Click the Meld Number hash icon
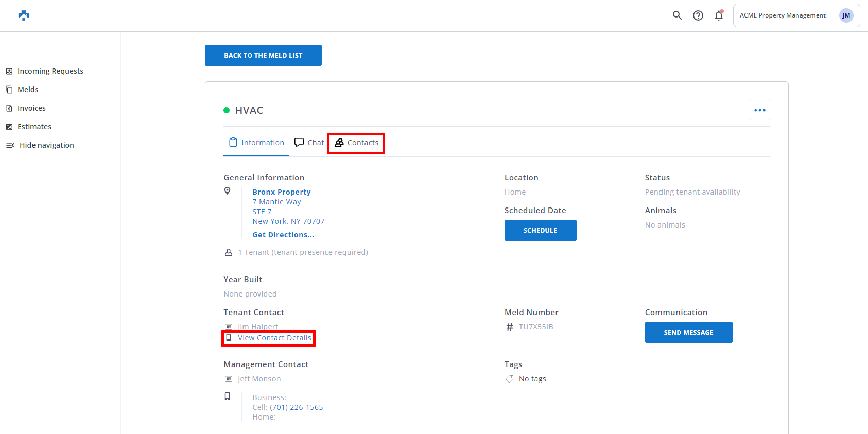Screen dimensions: 868x434 point(510,327)
